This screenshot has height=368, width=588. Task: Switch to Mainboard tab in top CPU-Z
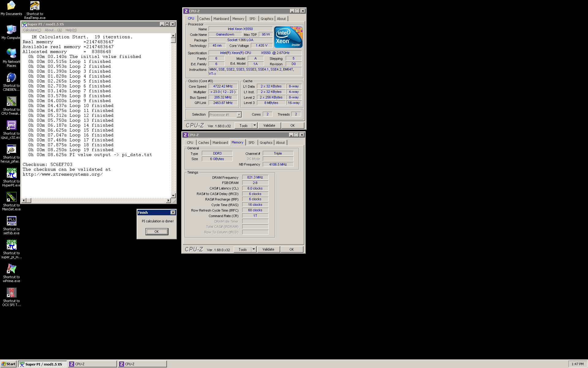(x=221, y=19)
